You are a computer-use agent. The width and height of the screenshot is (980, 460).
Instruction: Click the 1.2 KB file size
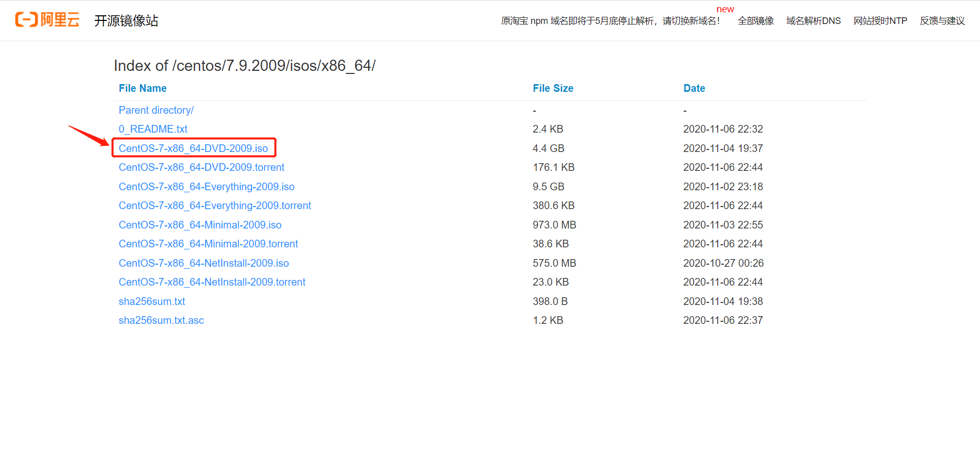pyautogui.click(x=548, y=320)
